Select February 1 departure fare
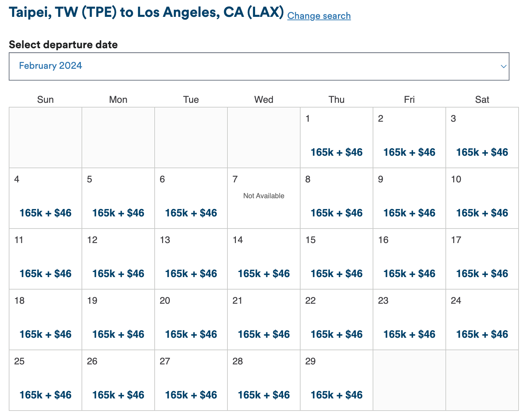The image size is (529, 420). [336, 152]
